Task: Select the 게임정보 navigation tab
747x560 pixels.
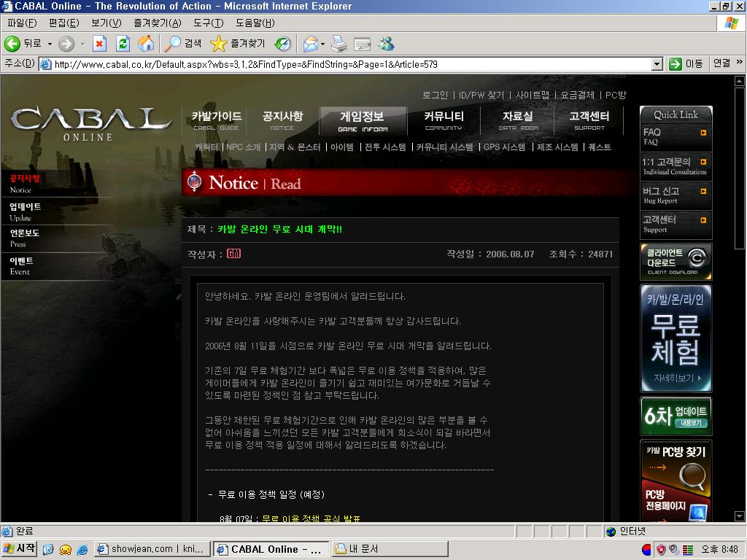Action: [363, 121]
